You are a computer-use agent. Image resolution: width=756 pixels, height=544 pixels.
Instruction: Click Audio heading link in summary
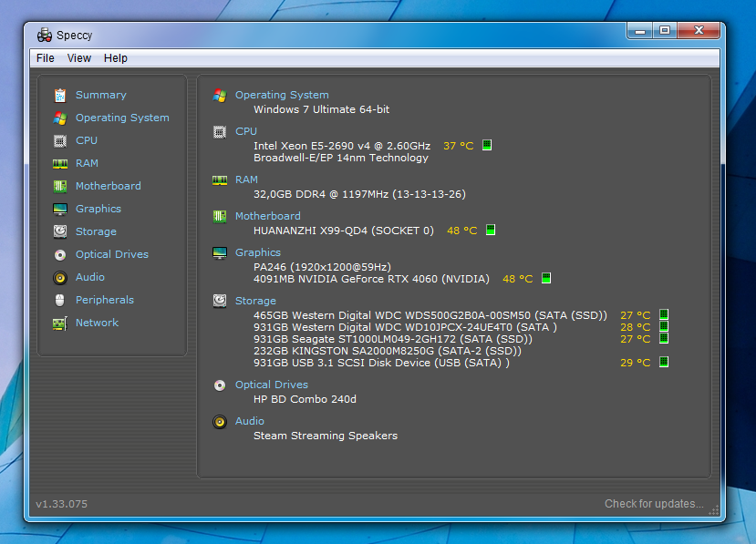(250, 421)
